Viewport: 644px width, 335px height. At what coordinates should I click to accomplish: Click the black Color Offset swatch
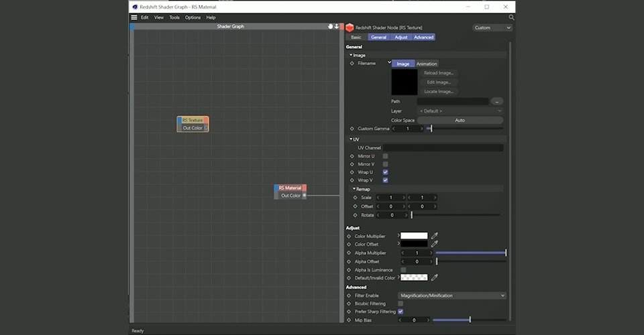coord(414,244)
